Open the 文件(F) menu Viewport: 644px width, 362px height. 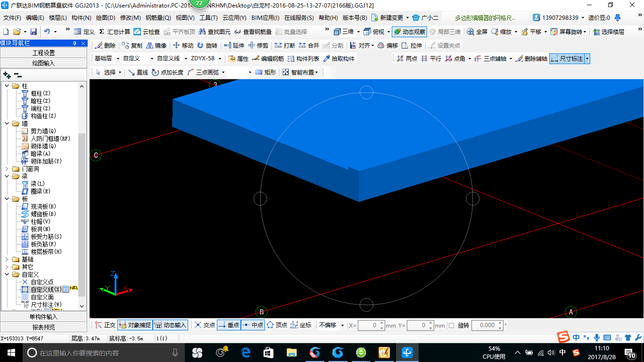click(x=12, y=18)
